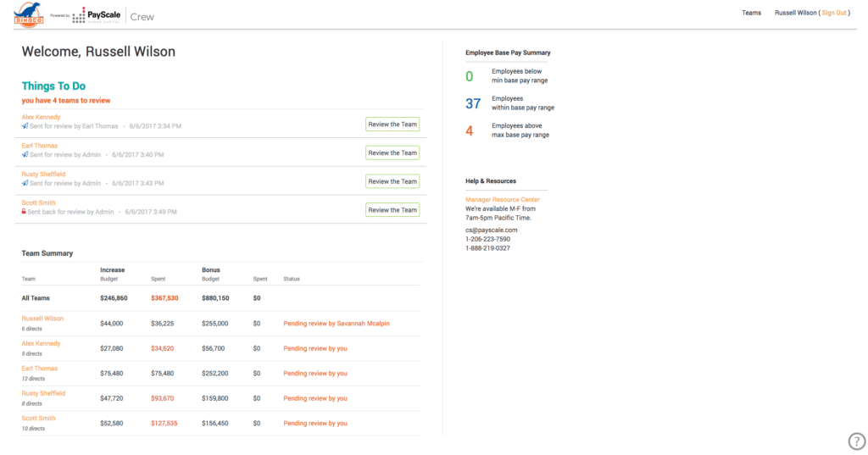Click the red lock icon under Scott Smith
The height and width of the screenshot is (455, 868).
click(x=24, y=212)
